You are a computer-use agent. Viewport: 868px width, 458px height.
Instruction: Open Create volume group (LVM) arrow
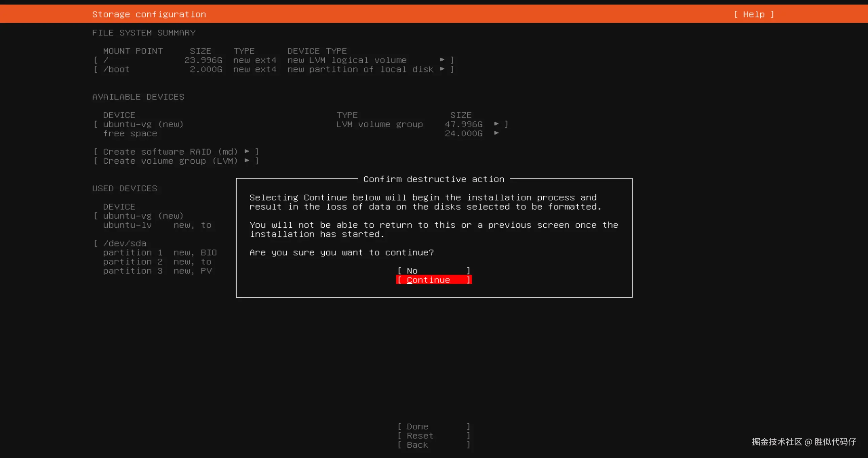click(x=247, y=161)
